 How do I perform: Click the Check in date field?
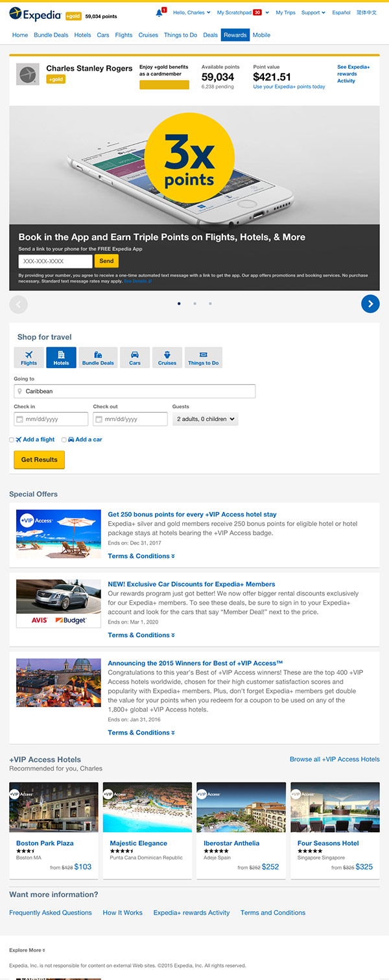pos(51,419)
